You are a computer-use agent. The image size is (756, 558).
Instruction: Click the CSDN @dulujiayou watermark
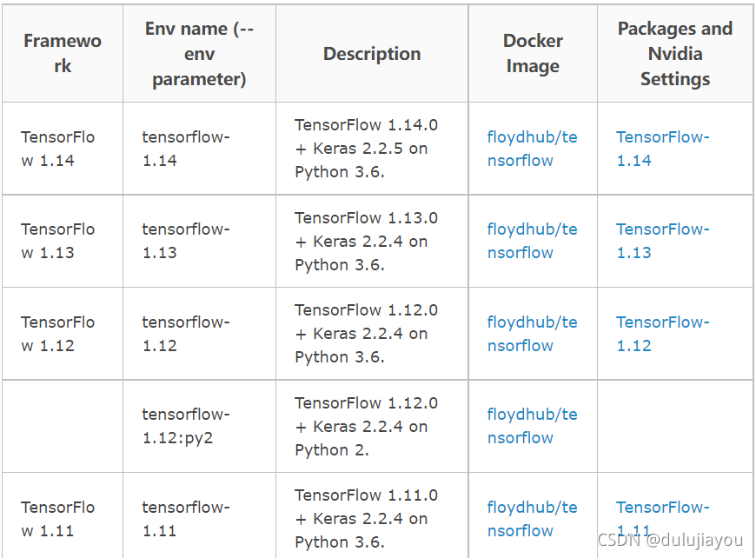click(x=672, y=540)
